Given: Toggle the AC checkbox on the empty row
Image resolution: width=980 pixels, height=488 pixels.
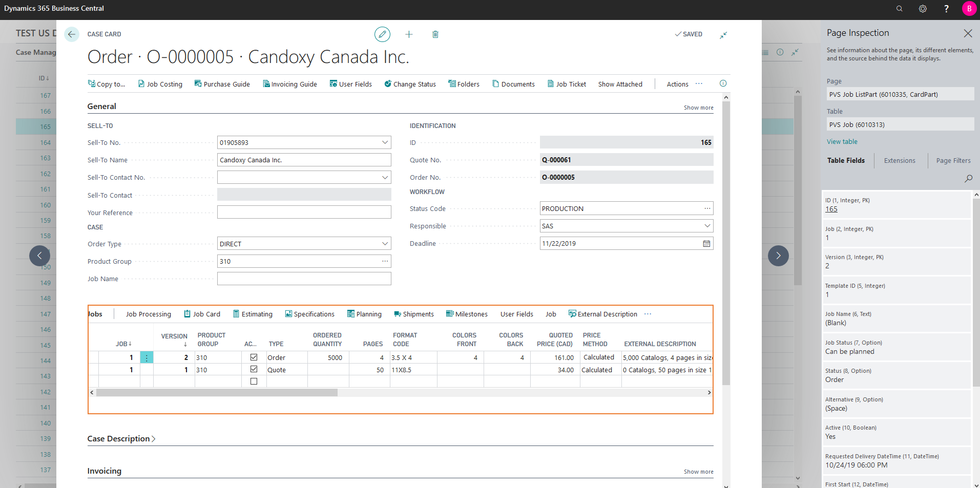Looking at the screenshot, I should pyautogui.click(x=254, y=381).
